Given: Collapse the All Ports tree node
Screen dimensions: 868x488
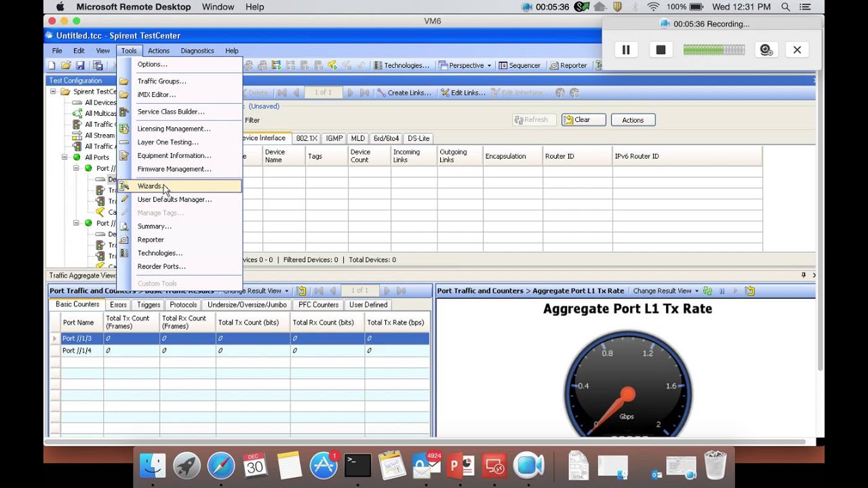Looking at the screenshot, I should (x=65, y=157).
